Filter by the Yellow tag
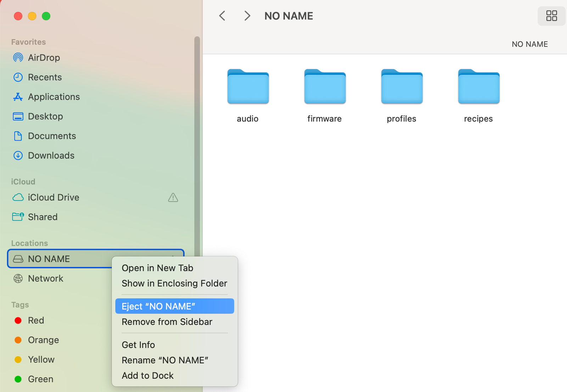 point(60,359)
